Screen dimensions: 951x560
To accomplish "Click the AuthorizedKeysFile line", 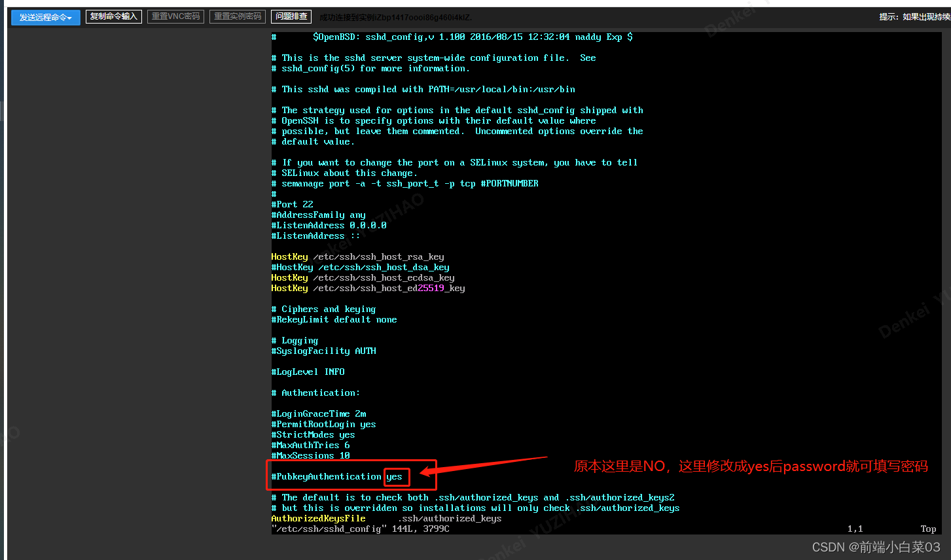I will point(387,518).
